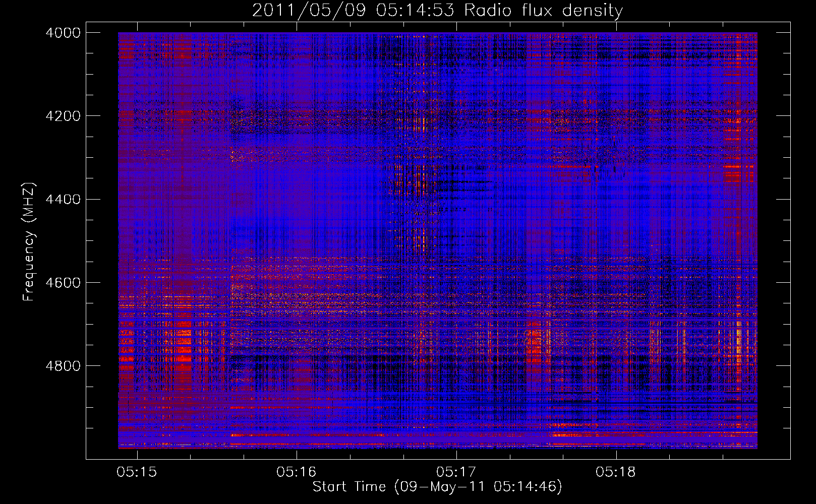Click the 4200 frequency tick label
Screen dimensions: 816x504
[x=63, y=116]
